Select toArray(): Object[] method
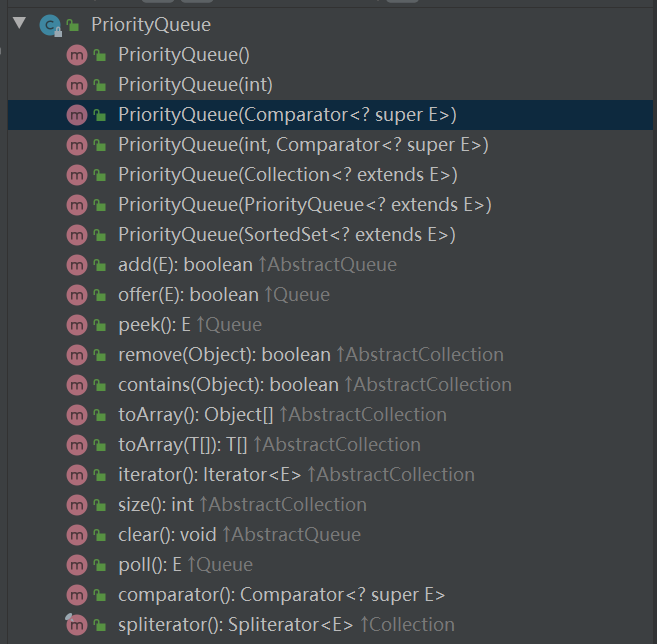Image resolution: width=657 pixels, height=644 pixels. coord(195,415)
